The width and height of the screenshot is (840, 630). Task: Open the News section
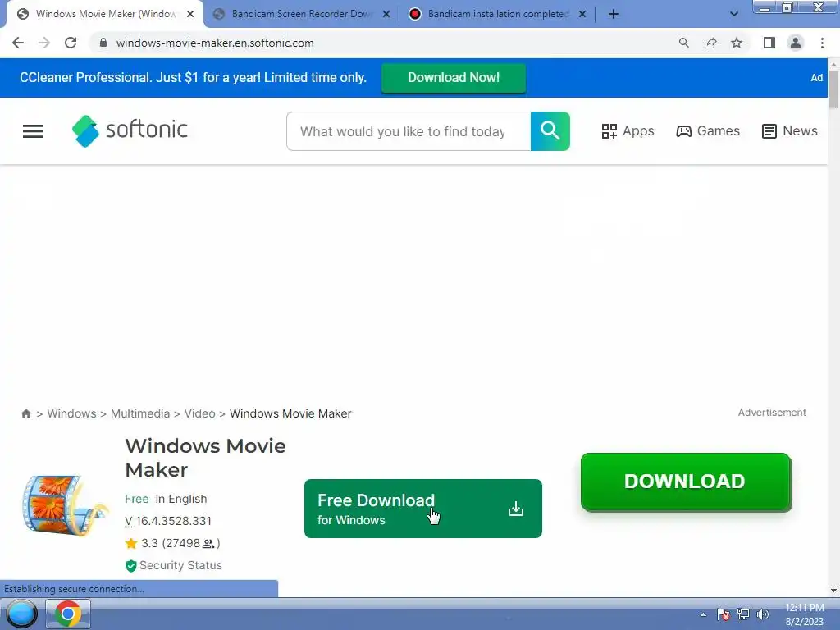(x=790, y=131)
